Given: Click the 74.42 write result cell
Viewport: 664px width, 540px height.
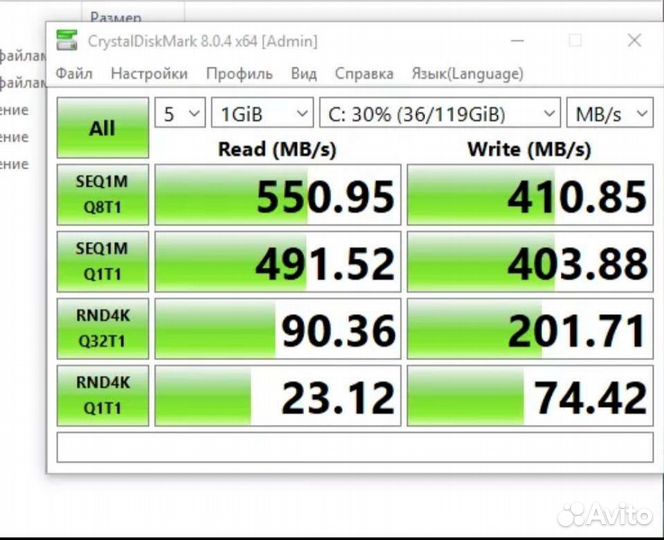Looking at the screenshot, I should 530,395.
